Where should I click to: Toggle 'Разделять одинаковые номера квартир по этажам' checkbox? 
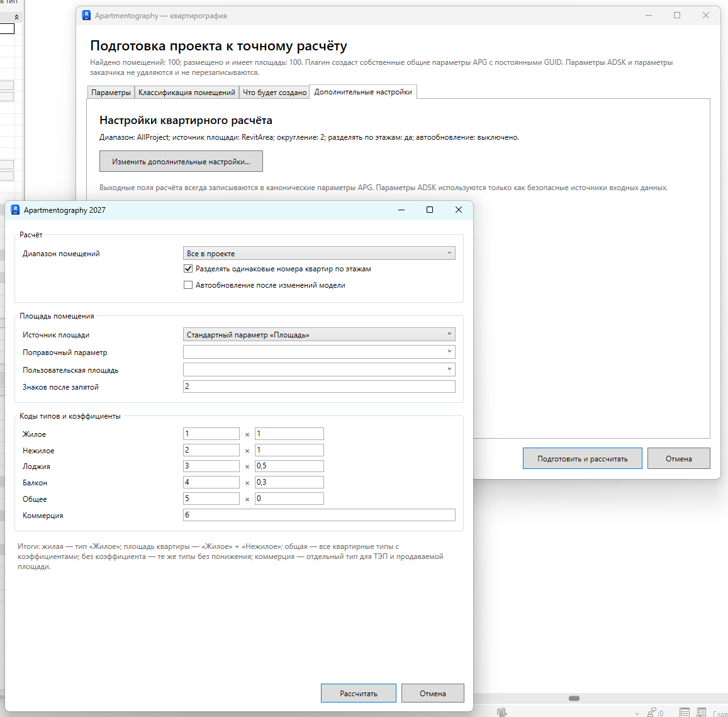coord(188,268)
